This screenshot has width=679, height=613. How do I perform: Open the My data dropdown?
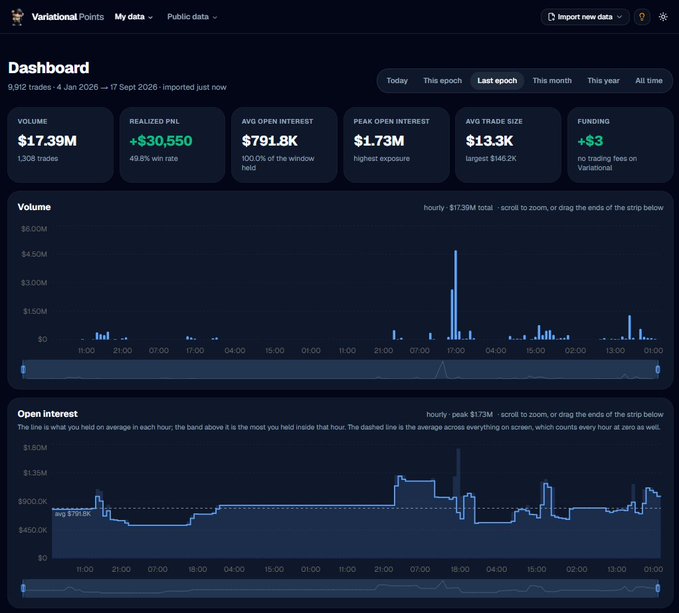(133, 17)
